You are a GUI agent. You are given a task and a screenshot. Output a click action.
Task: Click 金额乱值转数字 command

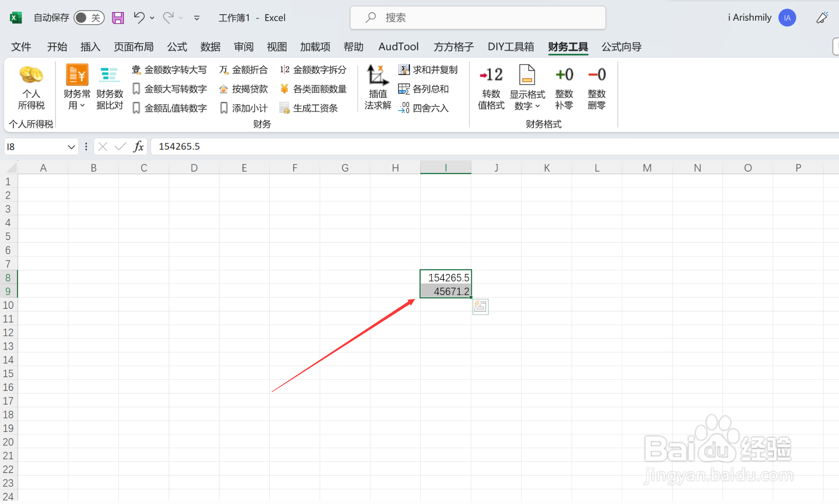(169, 108)
